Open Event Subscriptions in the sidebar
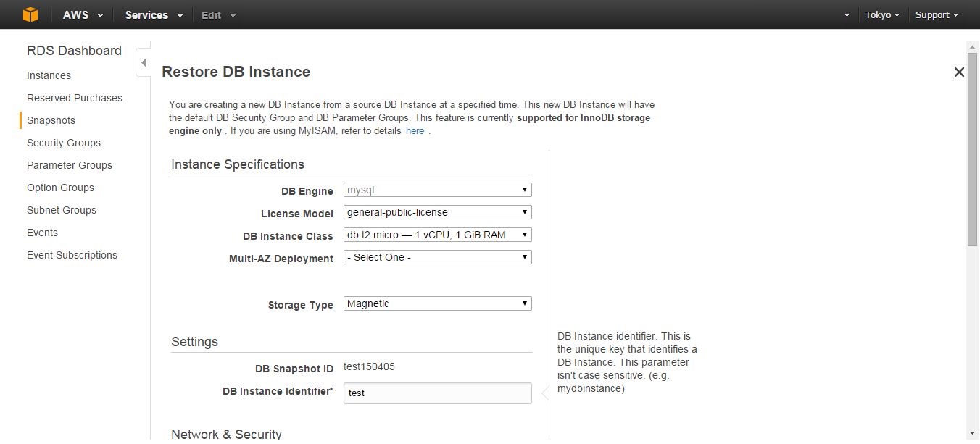Screen dimensions: 980x444 72,255
